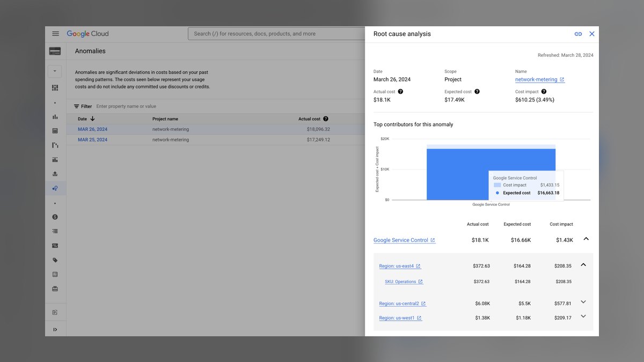Viewport: 644px width, 362px height.
Task: Click the Cost impact legend swatch in tooltip
Action: [x=497, y=185]
